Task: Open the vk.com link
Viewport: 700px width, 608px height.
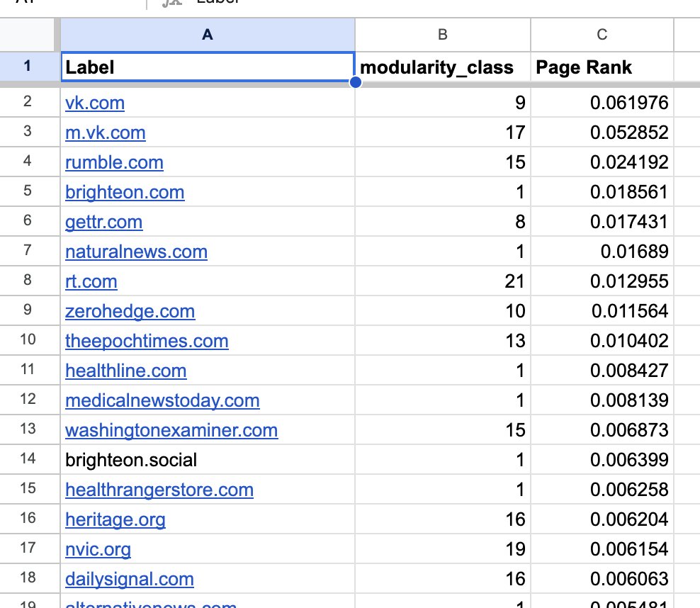Action: 95,103
